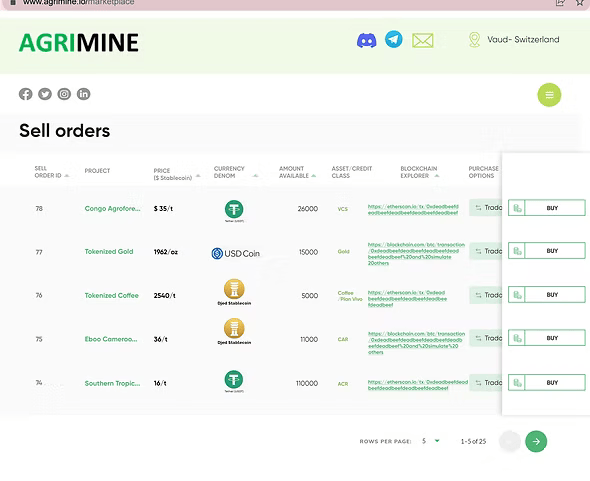Open blockchain.com link for order 77

[416, 254]
